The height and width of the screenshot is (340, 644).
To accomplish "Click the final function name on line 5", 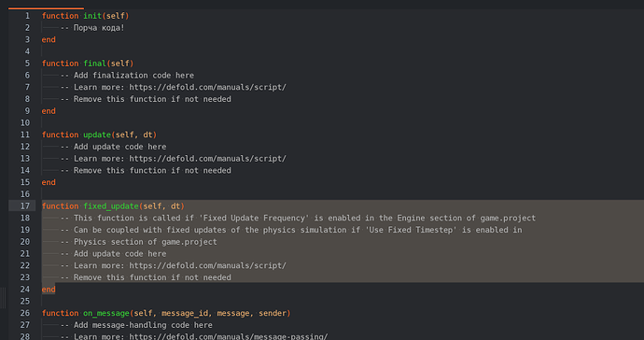I will [95, 64].
